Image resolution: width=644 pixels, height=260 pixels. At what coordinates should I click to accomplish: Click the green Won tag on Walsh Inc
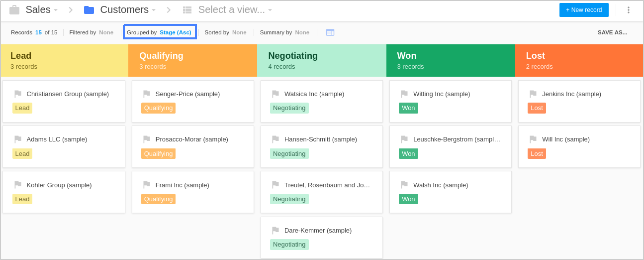[x=408, y=199]
